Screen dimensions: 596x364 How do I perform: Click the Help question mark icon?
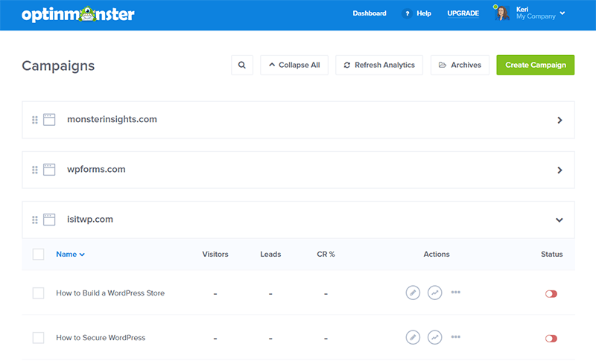coord(407,13)
